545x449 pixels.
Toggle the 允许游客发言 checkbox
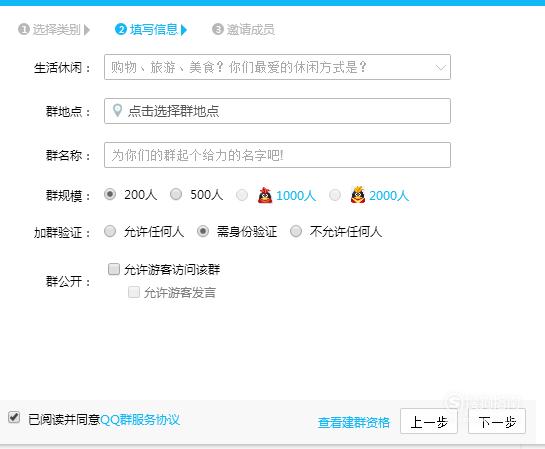point(134,292)
